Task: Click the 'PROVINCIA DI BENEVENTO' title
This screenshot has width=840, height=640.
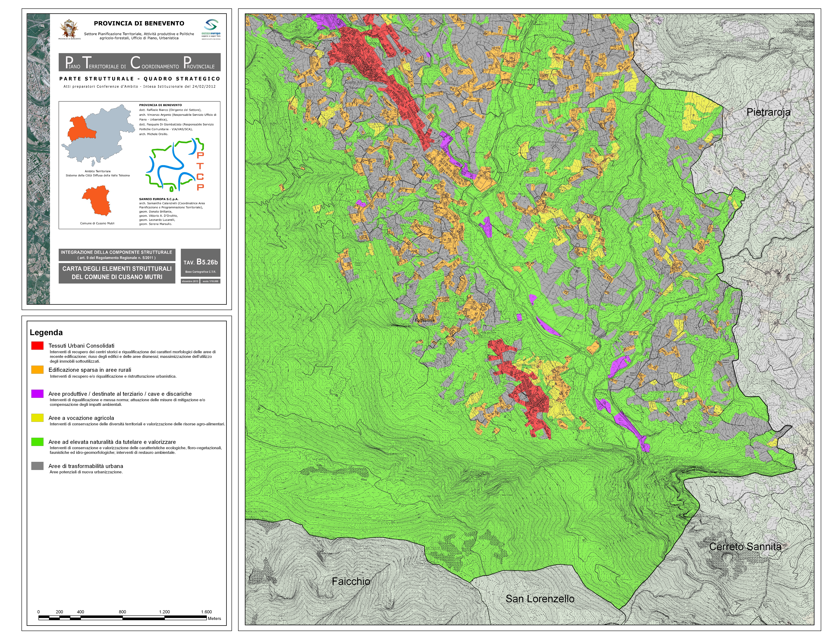Action: [139, 23]
